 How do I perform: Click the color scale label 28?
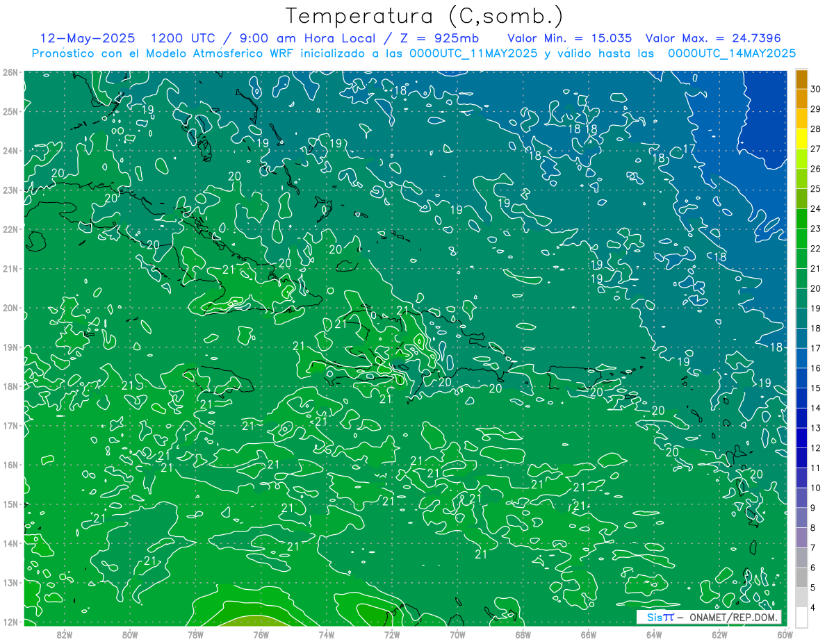click(816, 129)
